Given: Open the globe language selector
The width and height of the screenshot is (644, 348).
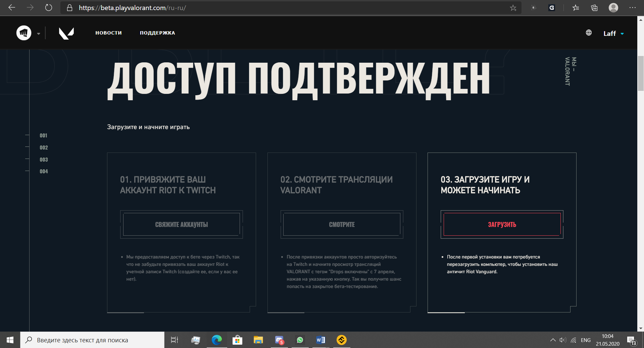Looking at the screenshot, I should pyautogui.click(x=589, y=33).
